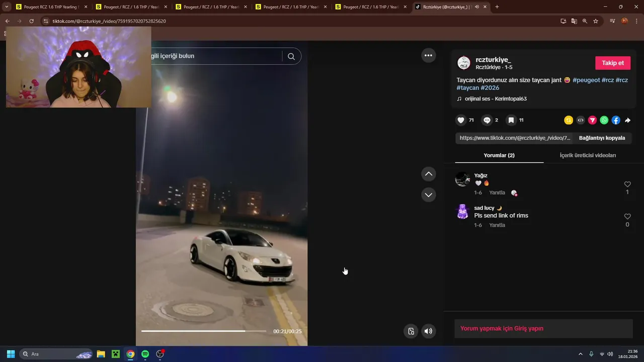Open a new browser tab
The width and height of the screenshot is (644, 362).
497,7
